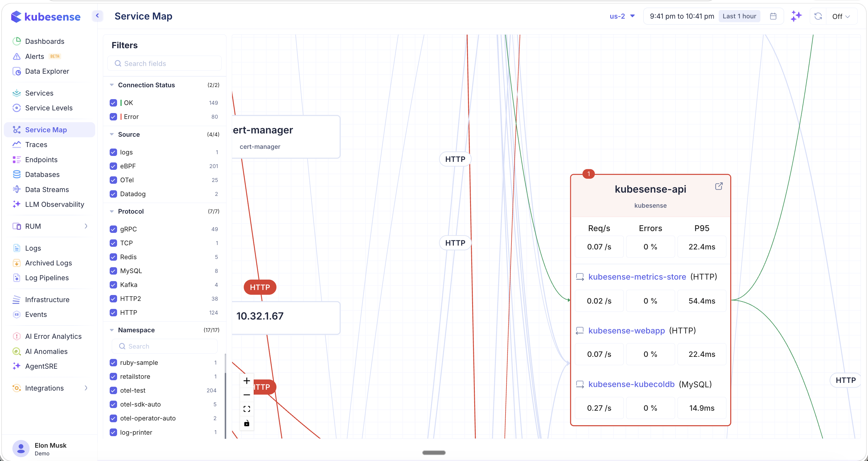868x461 pixels.
Task: Click the zoom in plus icon
Action: click(x=247, y=381)
